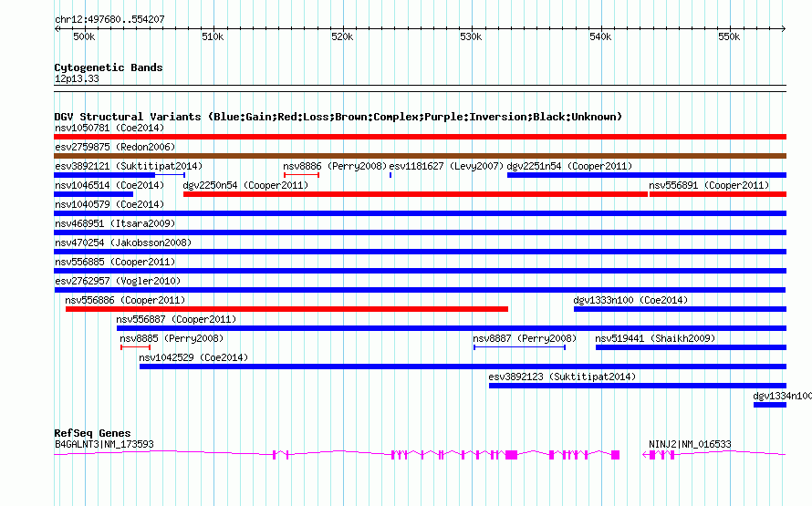Open the nsv8886 (Perry2008) red loss feature
The image size is (812, 506).
tap(301, 175)
